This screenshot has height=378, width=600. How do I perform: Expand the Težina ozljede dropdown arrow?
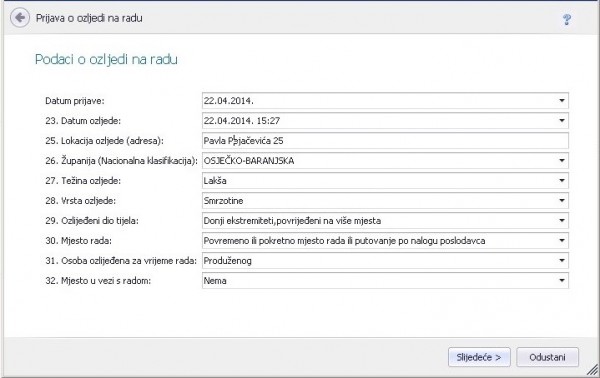[562, 181]
